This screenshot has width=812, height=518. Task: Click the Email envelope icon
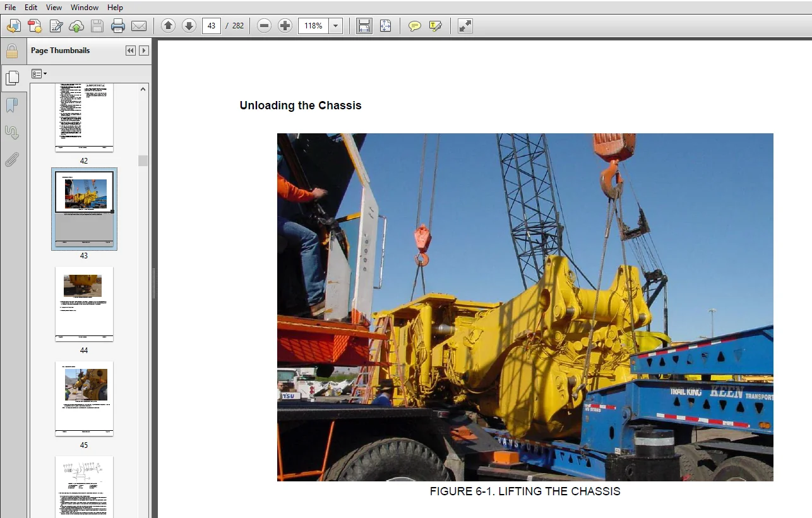point(138,26)
